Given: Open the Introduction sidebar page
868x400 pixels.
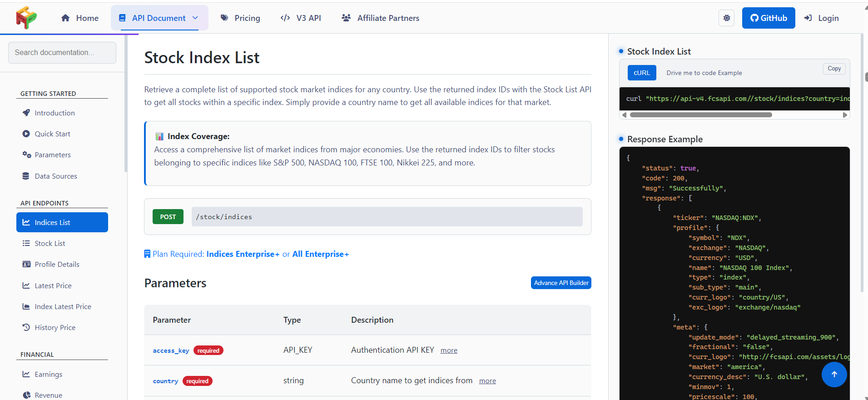Looking at the screenshot, I should point(62,113).
